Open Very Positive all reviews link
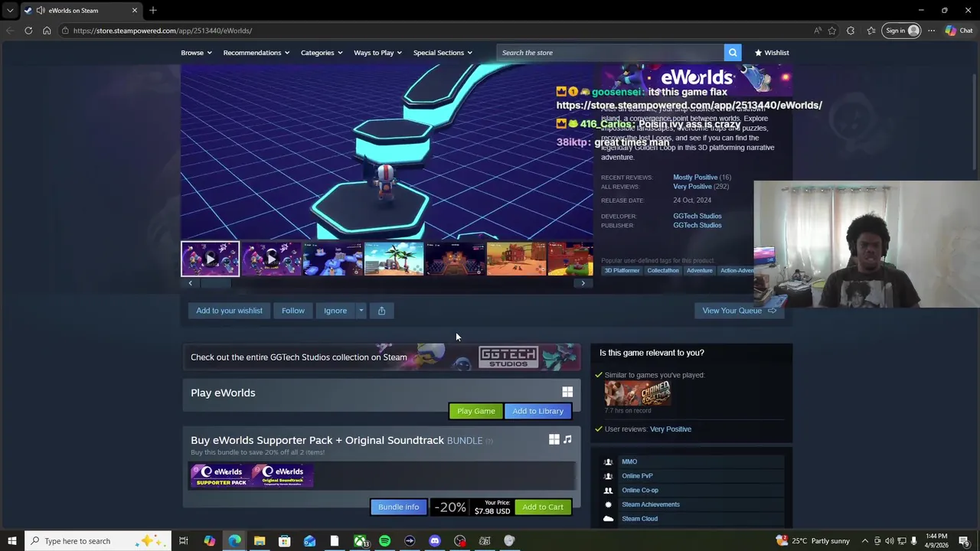 pos(692,187)
